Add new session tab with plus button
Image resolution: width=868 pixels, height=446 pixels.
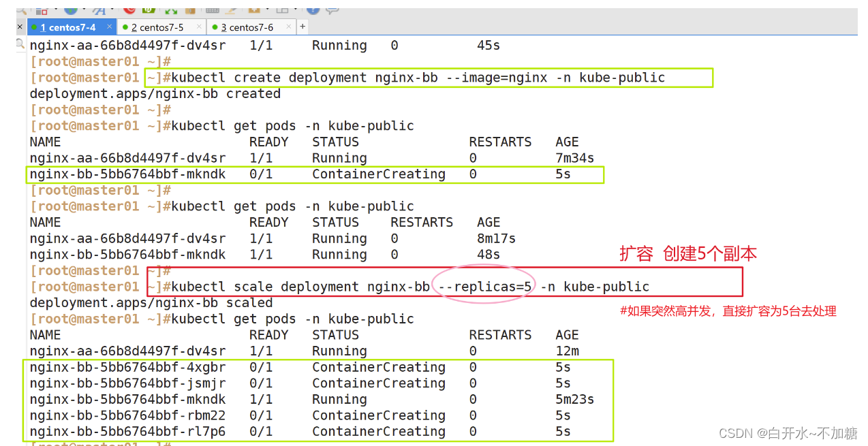(x=302, y=27)
